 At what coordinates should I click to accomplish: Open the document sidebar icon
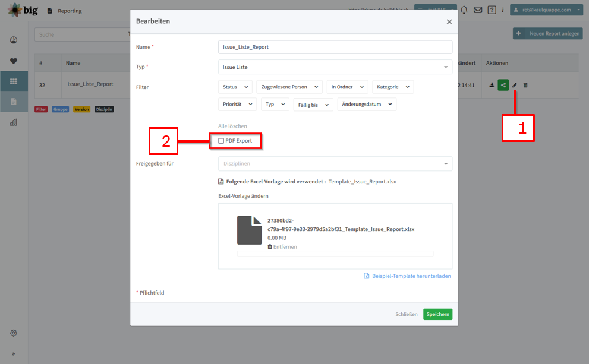pyautogui.click(x=14, y=102)
